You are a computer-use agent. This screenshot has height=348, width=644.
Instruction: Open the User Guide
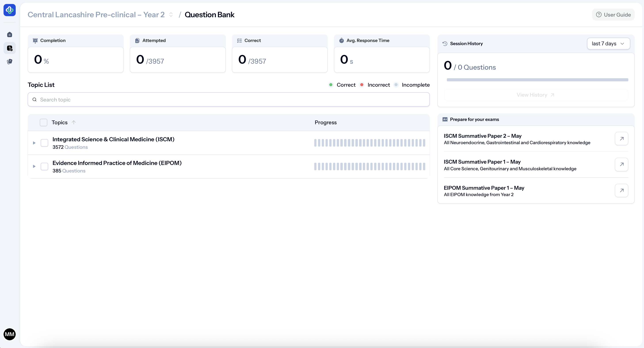tap(613, 15)
